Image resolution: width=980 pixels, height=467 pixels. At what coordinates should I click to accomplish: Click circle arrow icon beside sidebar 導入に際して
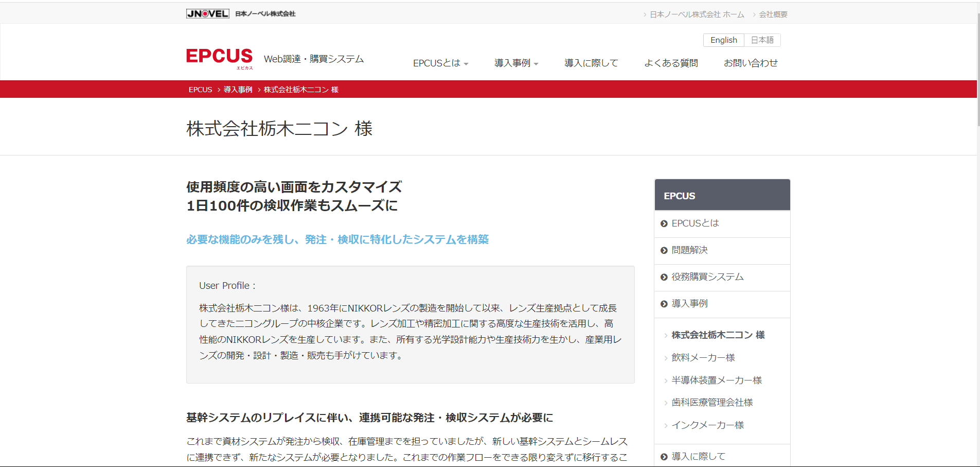tap(664, 457)
